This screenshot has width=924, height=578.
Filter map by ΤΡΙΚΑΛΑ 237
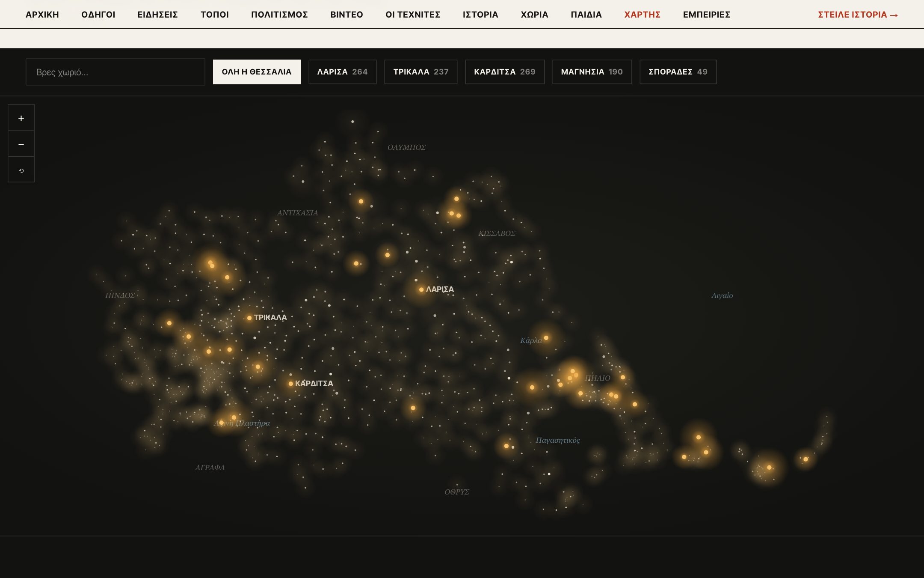421,72
